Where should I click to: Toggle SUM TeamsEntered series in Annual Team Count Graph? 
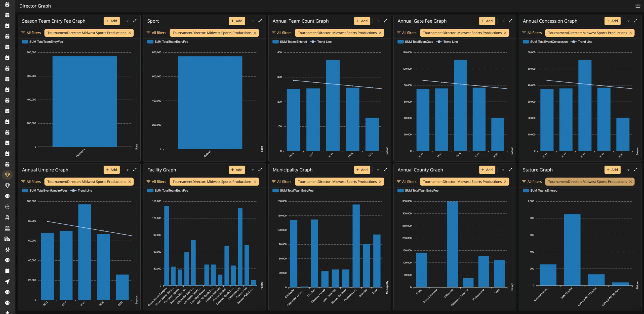(x=290, y=42)
